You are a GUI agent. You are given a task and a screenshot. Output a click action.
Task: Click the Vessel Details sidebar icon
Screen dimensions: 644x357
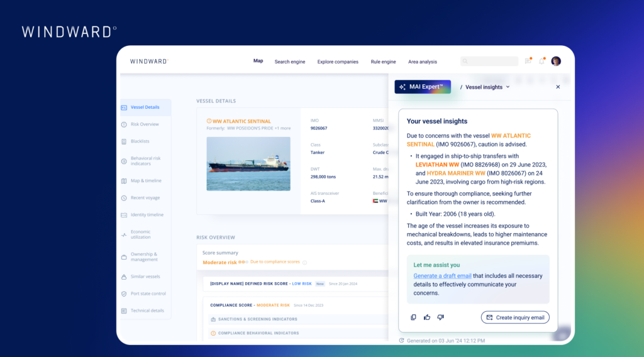tap(124, 107)
